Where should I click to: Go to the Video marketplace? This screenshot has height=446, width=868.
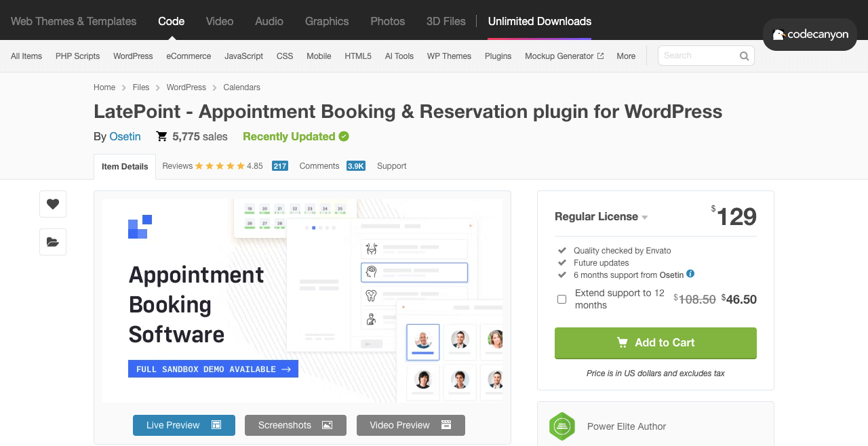(x=220, y=21)
